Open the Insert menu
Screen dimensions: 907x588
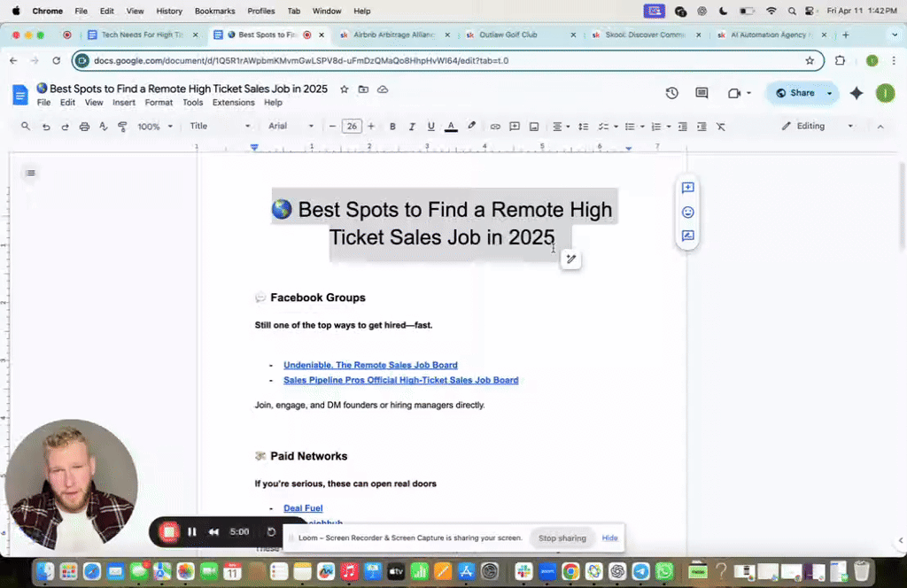click(x=124, y=103)
